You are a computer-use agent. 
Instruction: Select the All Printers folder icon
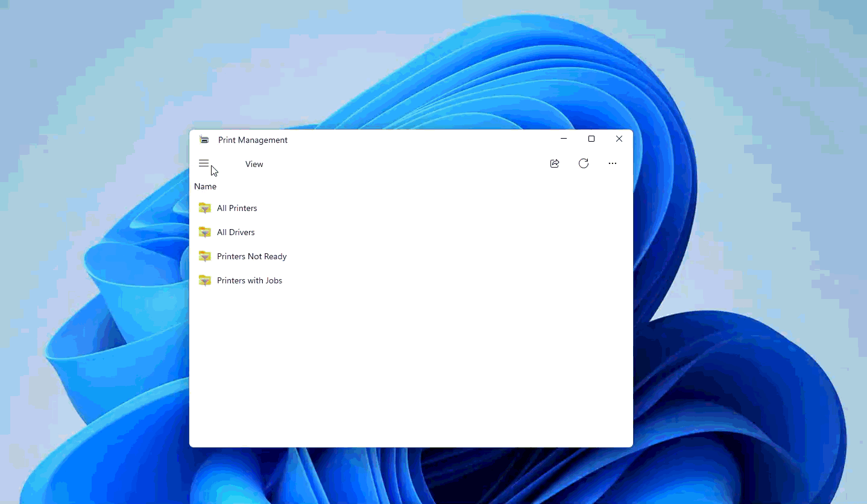(205, 208)
